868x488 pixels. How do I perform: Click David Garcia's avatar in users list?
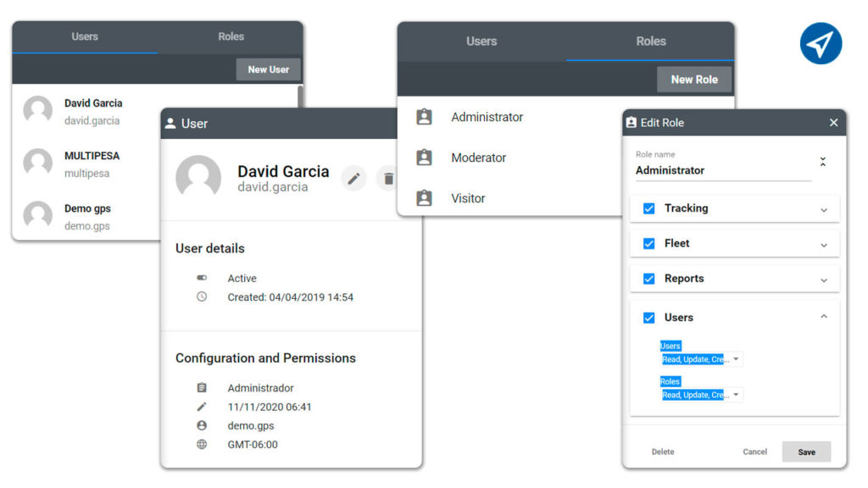[x=37, y=110]
